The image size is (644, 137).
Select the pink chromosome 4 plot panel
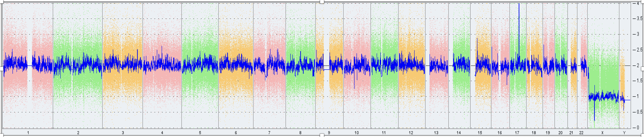coord(162,66)
